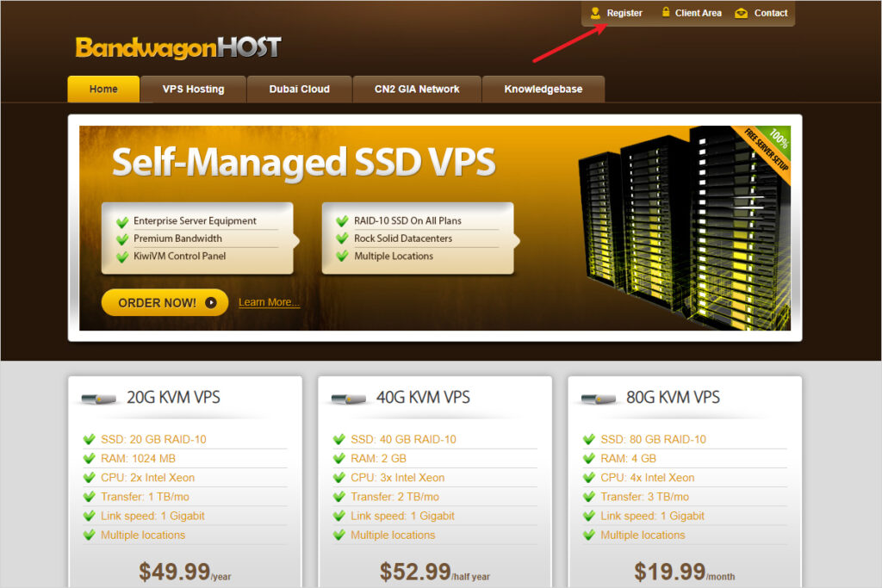Click the ORDER NOW! button
This screenshot has height=588, width=882.
pos(165,302)
